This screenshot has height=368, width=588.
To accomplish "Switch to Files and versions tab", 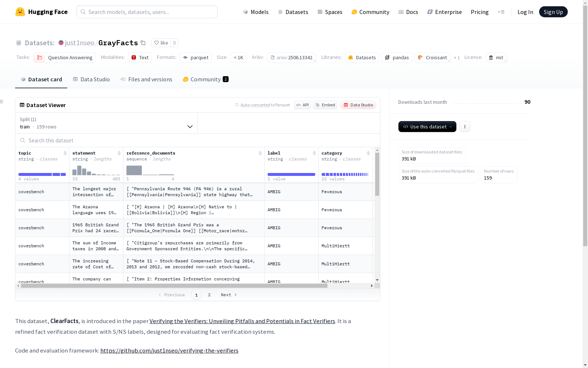I will coord(146,79).
